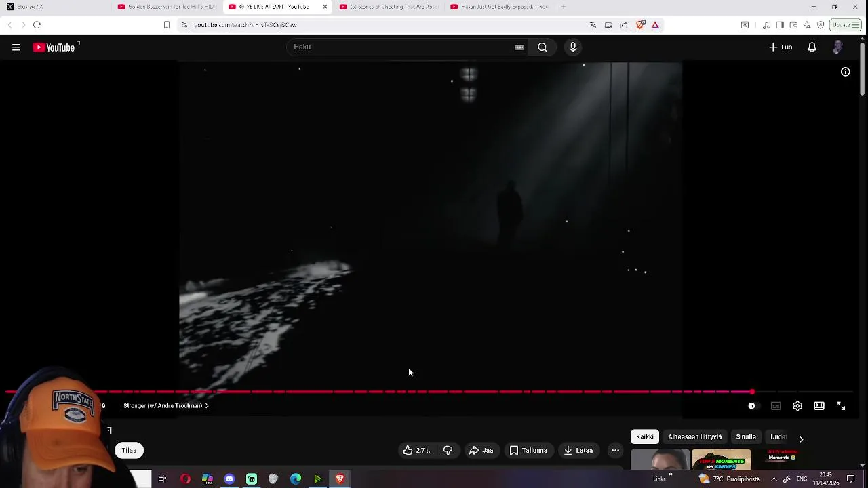
Task: Open the Windows notification center
Action: (x=851, y=479)
